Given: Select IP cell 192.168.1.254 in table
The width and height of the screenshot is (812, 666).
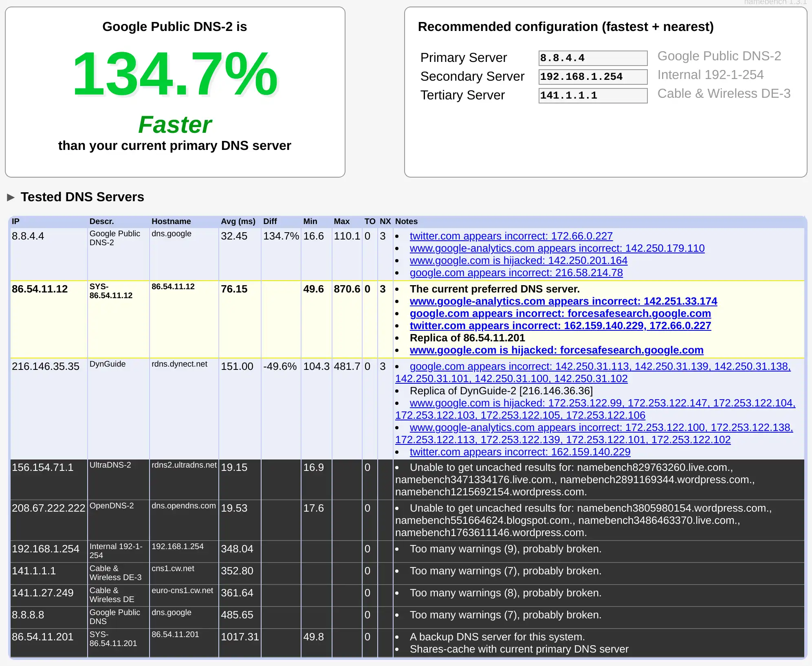Looking at the screenshot, I should point(45,549).
